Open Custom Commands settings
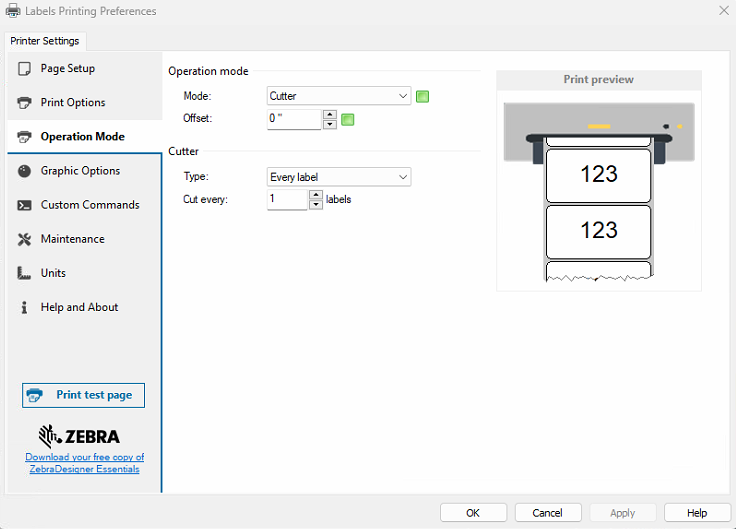The width and height of the screenshot is (736, 529). pyautogui.click(x=85, y=205)
